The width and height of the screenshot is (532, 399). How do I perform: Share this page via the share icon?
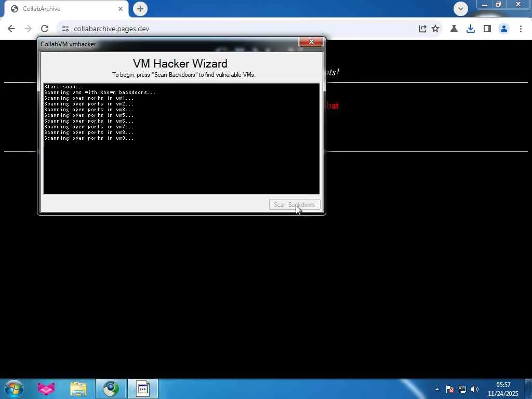pos(422,29)
